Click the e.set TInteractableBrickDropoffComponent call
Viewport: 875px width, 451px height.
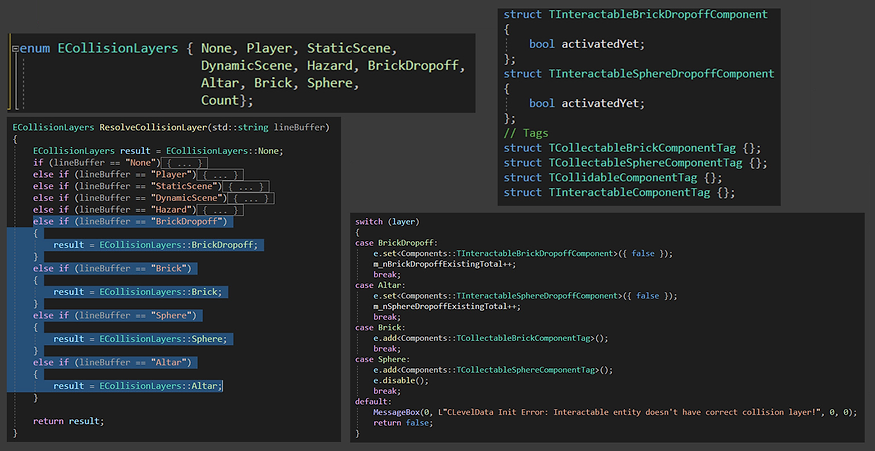coord(523,253)
